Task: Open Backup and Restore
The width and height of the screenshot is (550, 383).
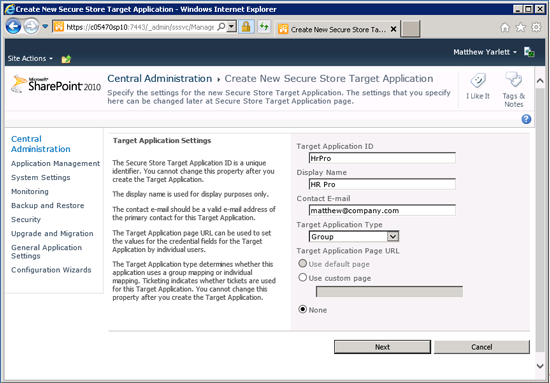Action: click(x=48, y=206)
